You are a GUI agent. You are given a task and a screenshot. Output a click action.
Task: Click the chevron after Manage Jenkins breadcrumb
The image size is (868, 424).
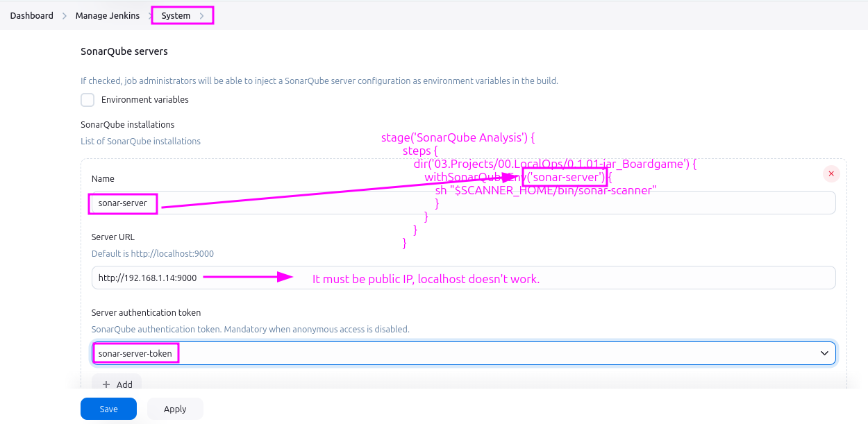tap(151, 15)
